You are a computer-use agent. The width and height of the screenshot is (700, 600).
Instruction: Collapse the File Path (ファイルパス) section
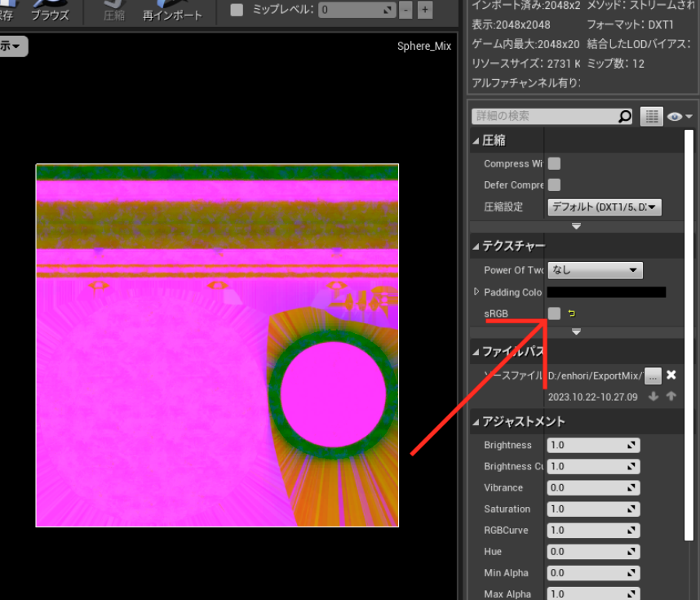[476, 353]
